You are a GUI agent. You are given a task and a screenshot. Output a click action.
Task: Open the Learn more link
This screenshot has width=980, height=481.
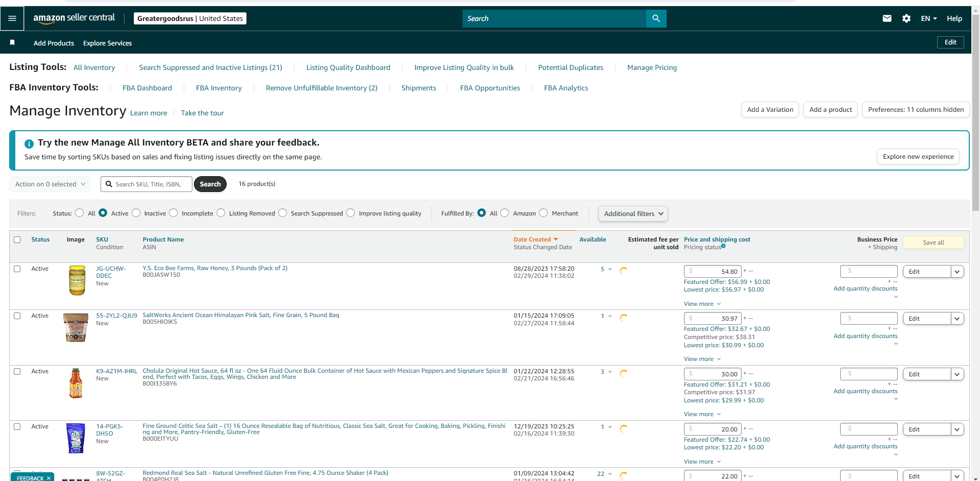coord(149,113)
